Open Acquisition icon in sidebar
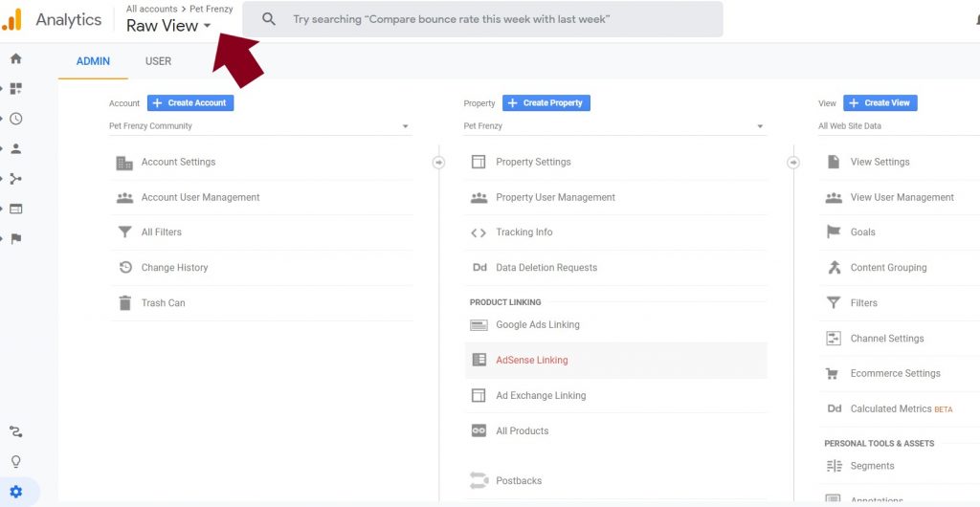The width and height of the screenshot is (980, 507). tap(16, 179)
